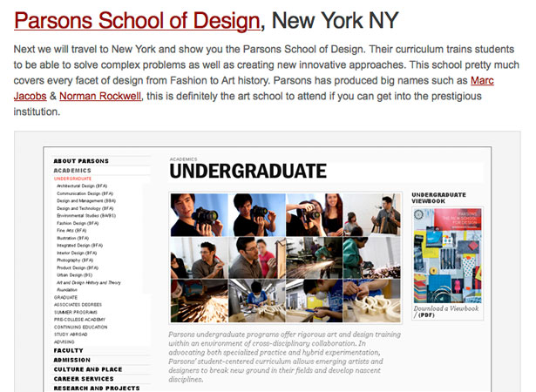This screenshot has width=536, height=392.
Task: Select Undergraduate in the red sidebar
Action: [72, 179]
